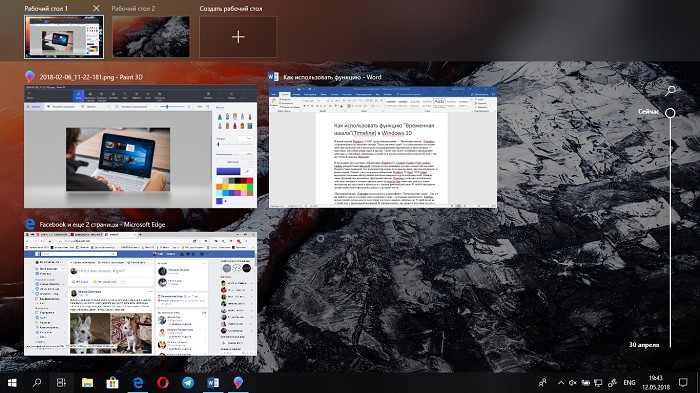Click the pen workspace tray icon
This screenshot has width=700, height=393.
pos(612,383)
